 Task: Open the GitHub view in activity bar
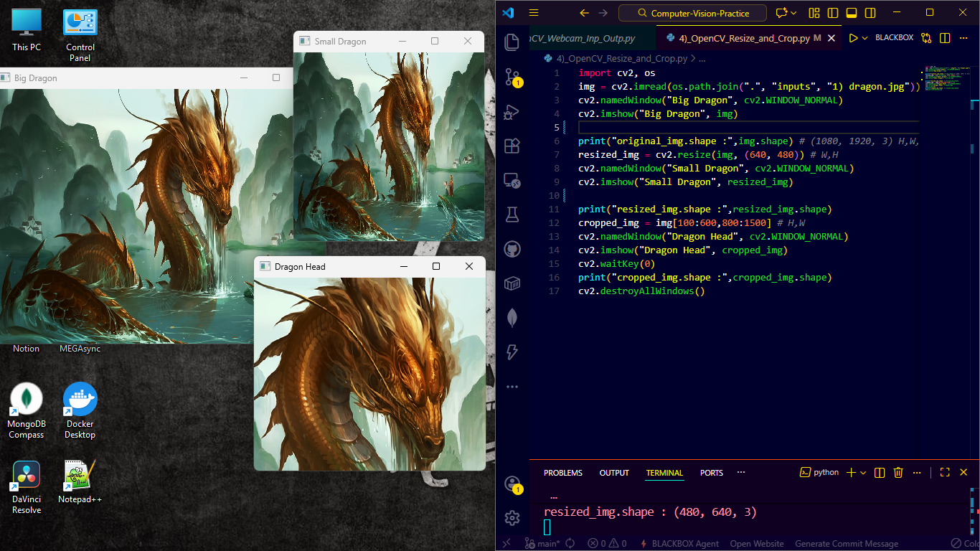tap(512, 249)
